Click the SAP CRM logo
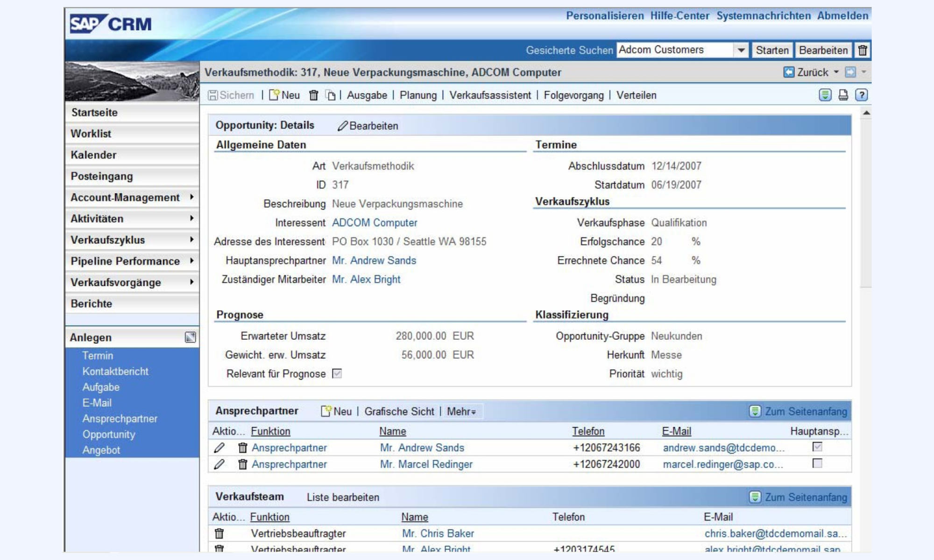This screenshot has height=560, width=934. [111, 23]
